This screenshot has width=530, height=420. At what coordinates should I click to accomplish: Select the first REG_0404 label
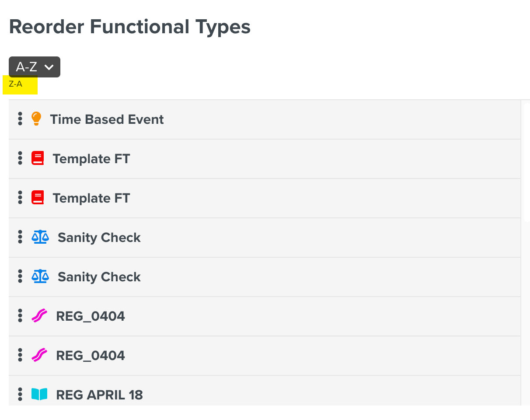coord(91,316)
